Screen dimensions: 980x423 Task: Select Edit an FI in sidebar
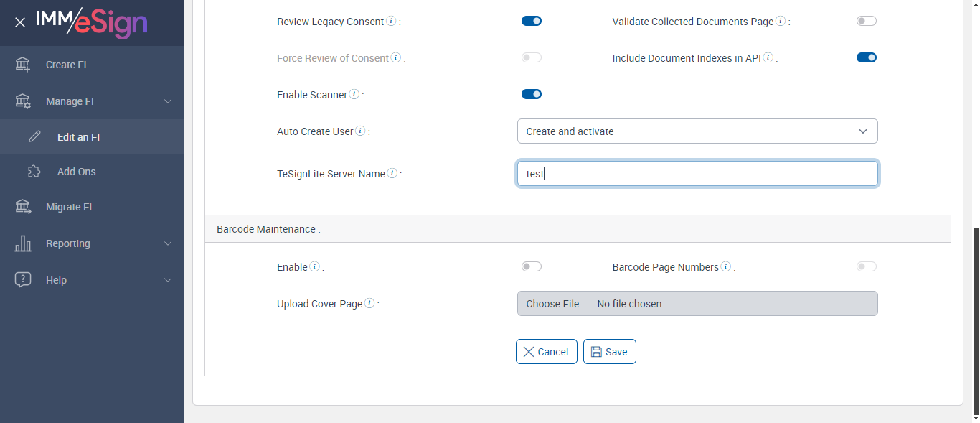78,137
